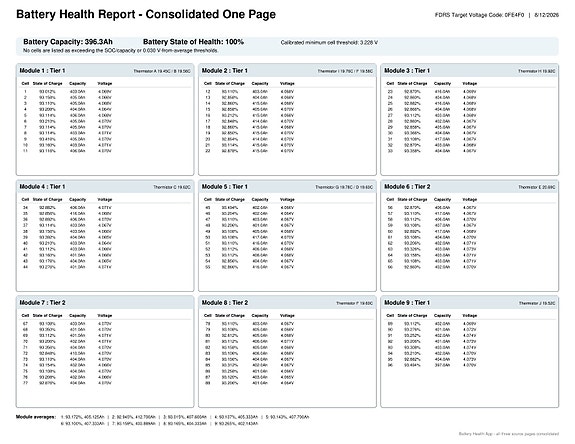Click the 'Module 4 : Tier 1' heading
Image resolution: width=575 pixels, height=444 pixels.
(x=42, y=187)
